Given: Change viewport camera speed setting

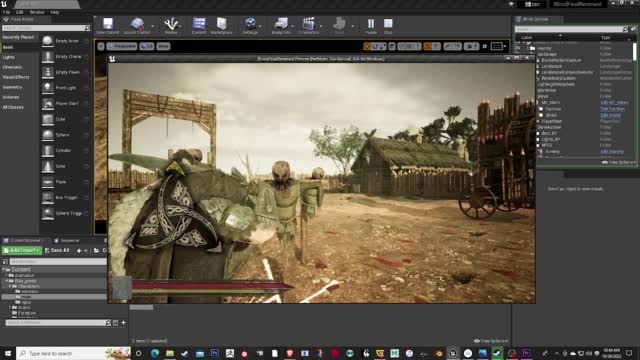Looking at the screenshot, I should 471,47.
